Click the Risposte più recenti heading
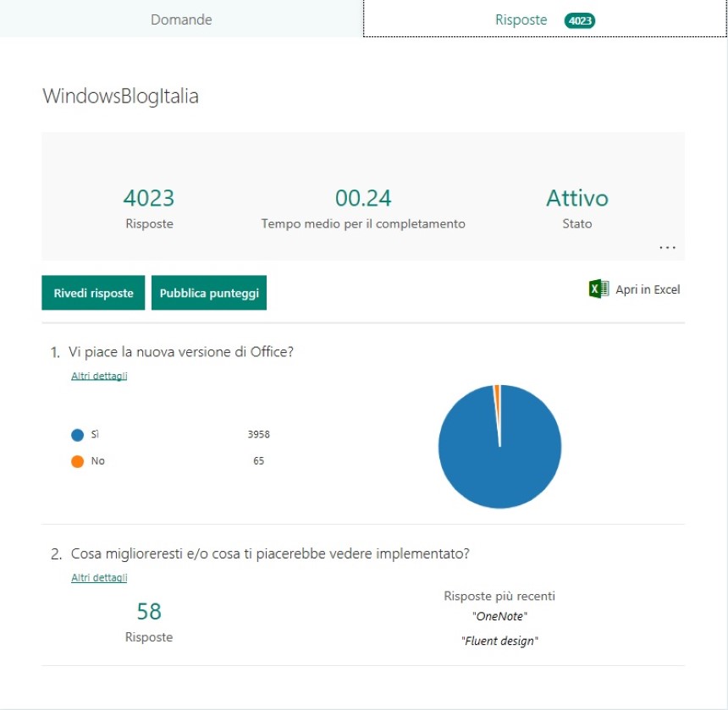 pos(499,596)
